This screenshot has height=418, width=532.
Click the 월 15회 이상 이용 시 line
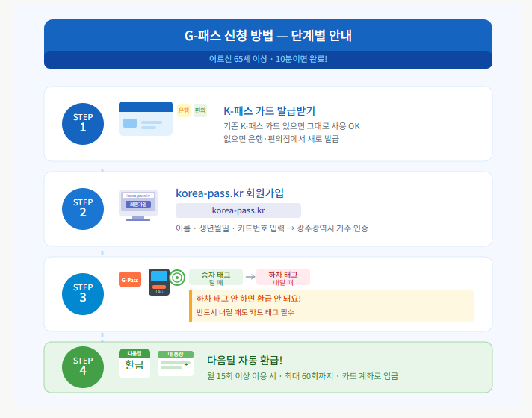(x=303, y=376)
